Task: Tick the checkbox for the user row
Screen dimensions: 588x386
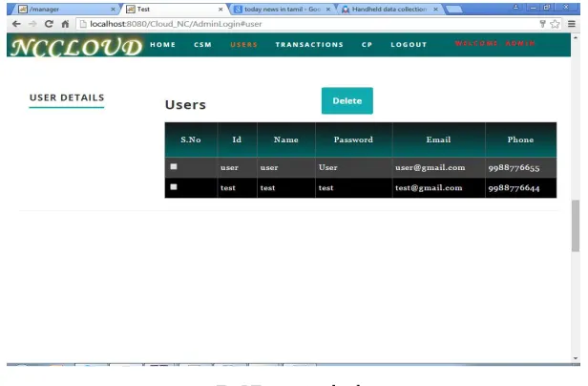Action: 174,166
